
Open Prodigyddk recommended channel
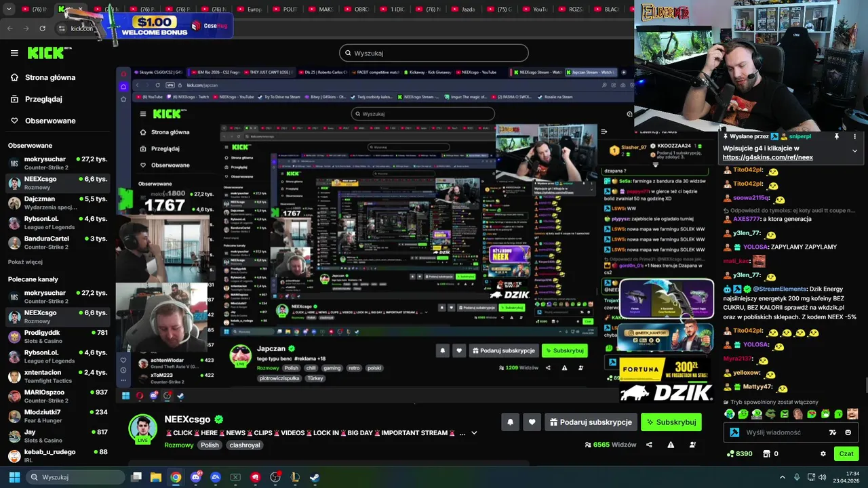click(x=57, y=336)
